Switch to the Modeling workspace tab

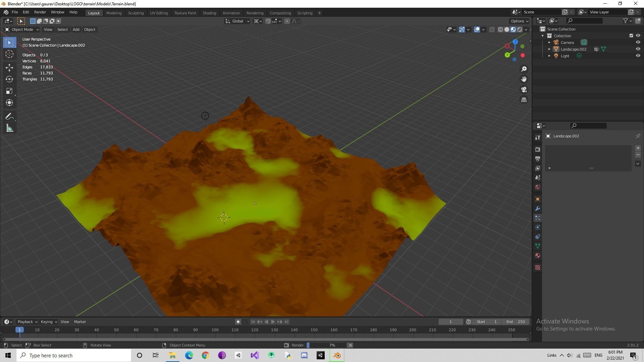(114, 13)
